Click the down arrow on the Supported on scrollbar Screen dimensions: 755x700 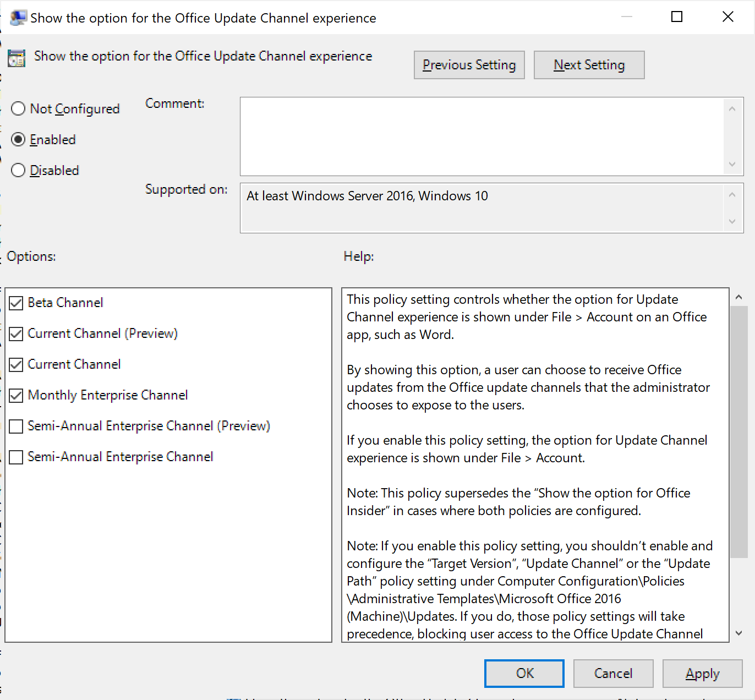(x=732, y=222)
